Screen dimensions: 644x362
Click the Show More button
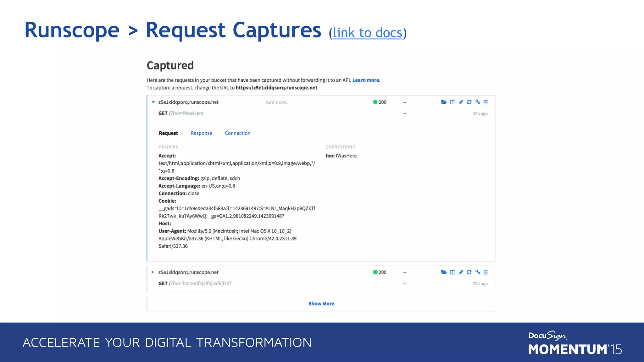click(321, 304)
